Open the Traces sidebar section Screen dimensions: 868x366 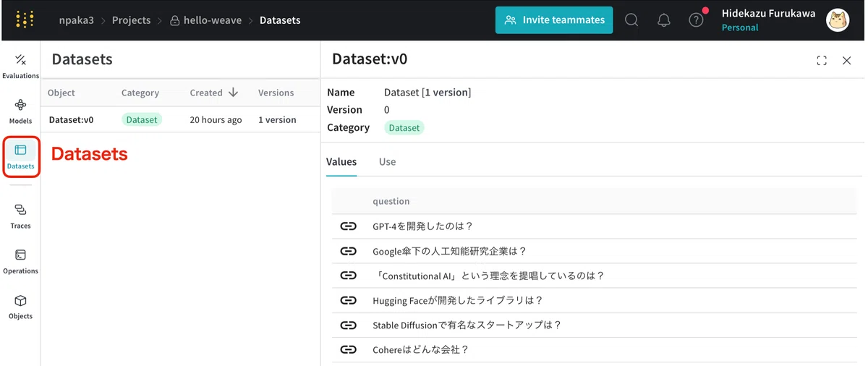pos(20,216)
